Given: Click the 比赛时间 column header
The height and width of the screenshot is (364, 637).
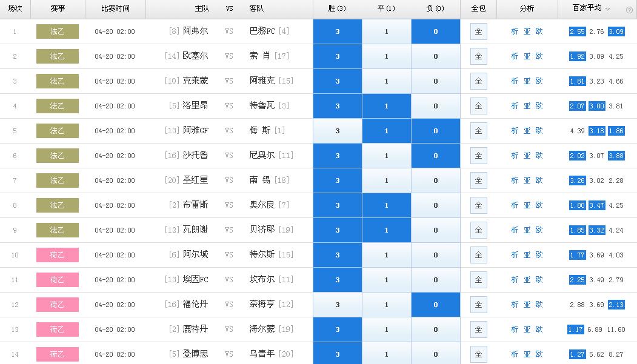Looking at the screenshot, I should tap(115, 8).
